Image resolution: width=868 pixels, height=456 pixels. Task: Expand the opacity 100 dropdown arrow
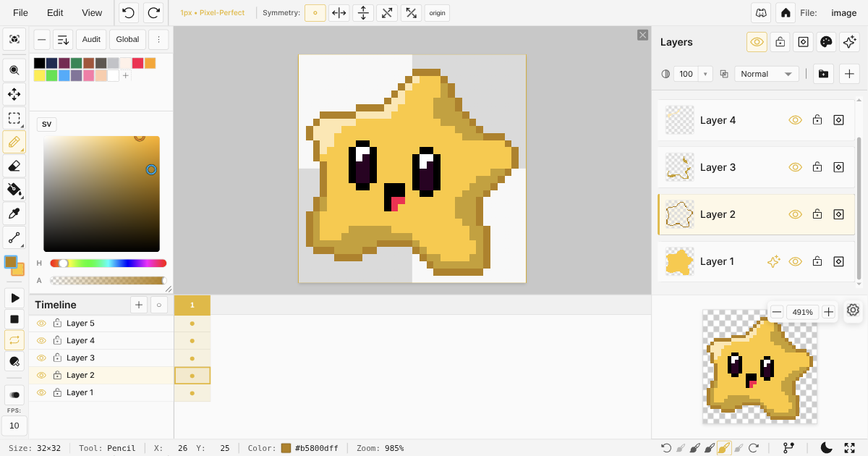click(x=704, y=74)
